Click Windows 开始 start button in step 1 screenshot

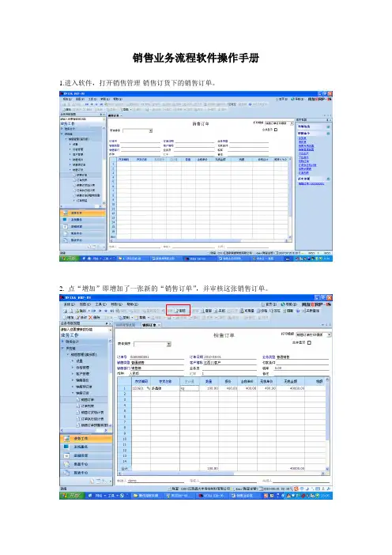[x=70, y=259]
